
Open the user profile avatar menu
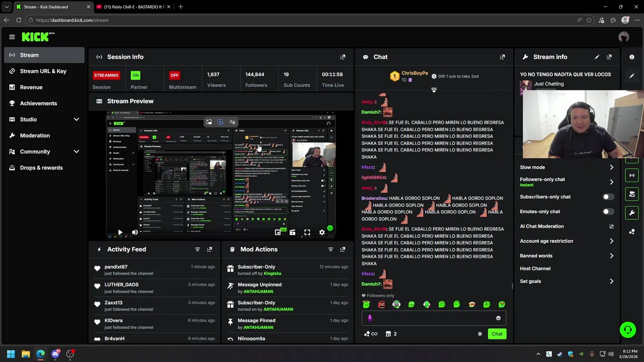pos(624,37)
